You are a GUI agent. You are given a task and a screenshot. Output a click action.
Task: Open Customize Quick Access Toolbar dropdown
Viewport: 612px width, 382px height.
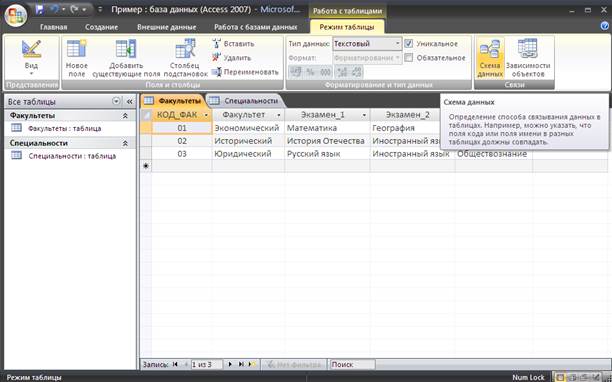pyautogui.click(x=100, y=9)
